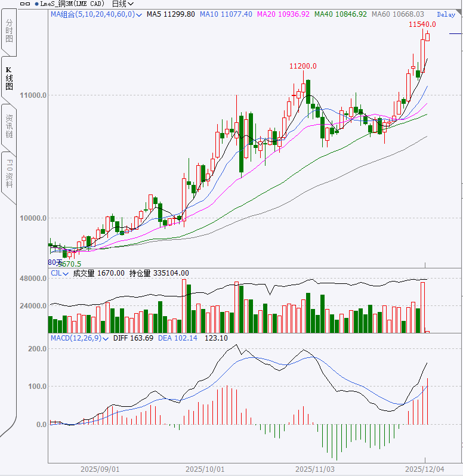The image size is (463, 476).
Task: Click the MA10 11077.40 label
Action: pyautogui.click(x=227, y=14)
